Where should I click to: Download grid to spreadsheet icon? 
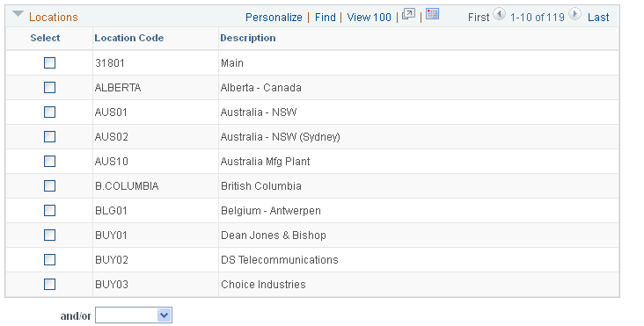[x=432, y=13]
